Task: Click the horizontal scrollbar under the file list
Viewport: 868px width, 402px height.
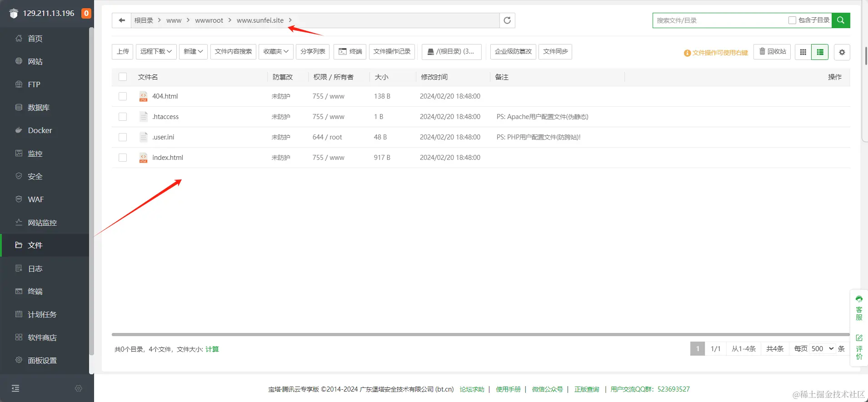Action: coord(481,335)
